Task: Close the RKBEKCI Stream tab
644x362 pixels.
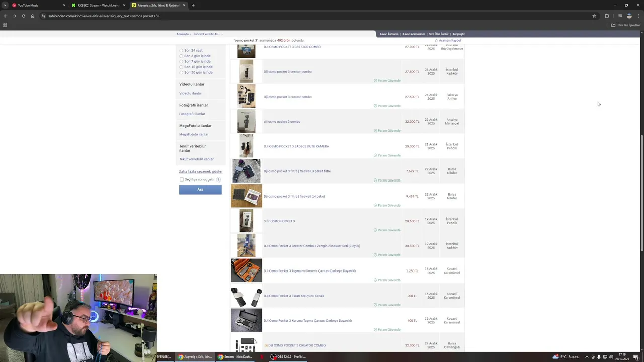Action: click(124, 5)
